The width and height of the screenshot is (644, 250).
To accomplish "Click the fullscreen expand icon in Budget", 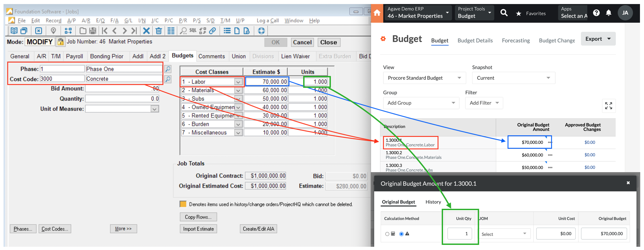I will (608, 106).
